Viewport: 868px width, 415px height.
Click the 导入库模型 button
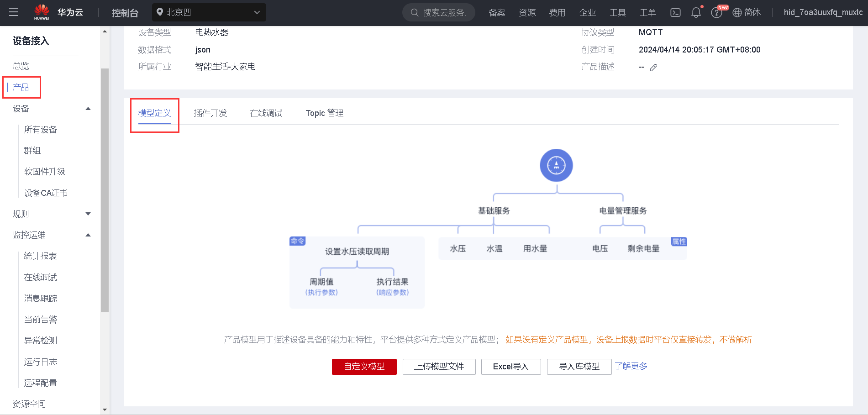[x=579, y=367]
